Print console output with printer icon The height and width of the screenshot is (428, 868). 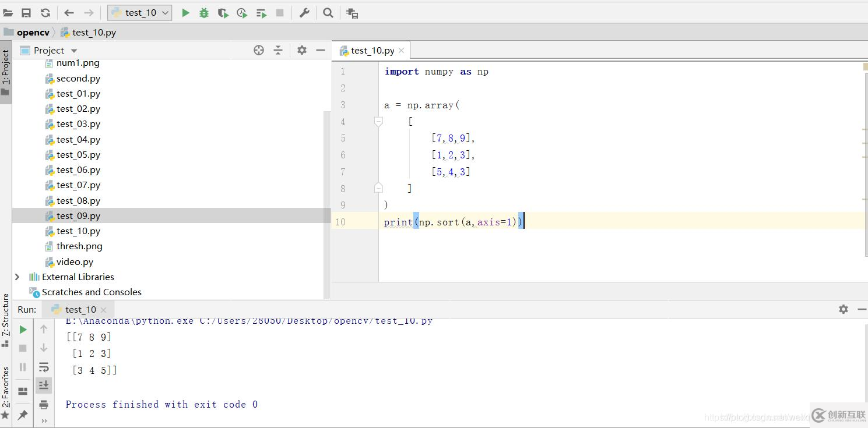coord(44,405)
